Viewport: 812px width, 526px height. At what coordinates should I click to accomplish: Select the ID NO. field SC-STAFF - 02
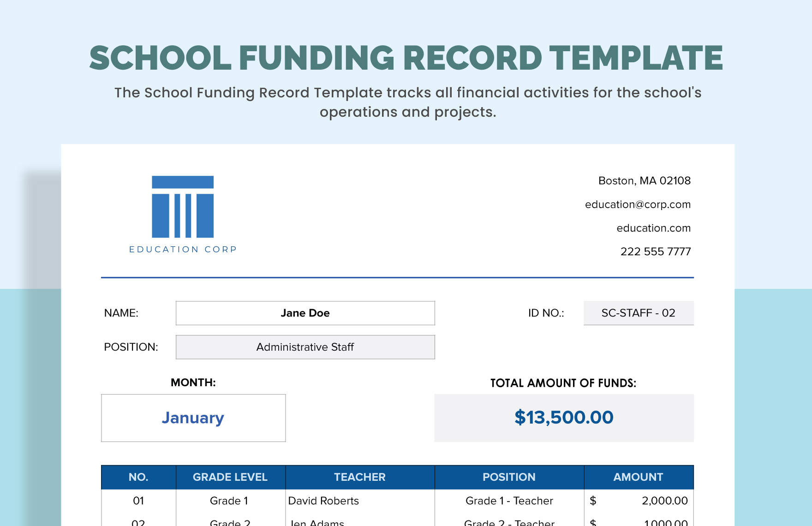(x=638, y=313)
